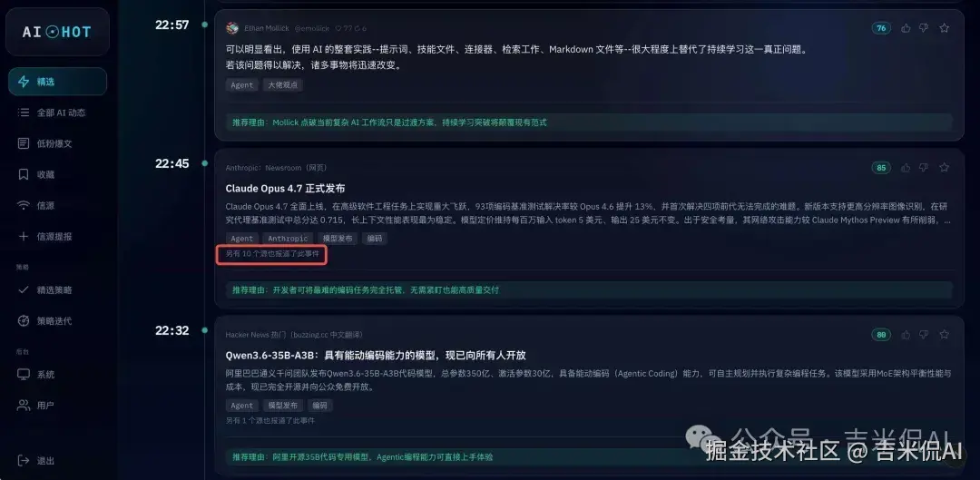Thumbs down the Claude Opus 4.7 post
Screen dimensions: 980x480
[x=924, y=168]
